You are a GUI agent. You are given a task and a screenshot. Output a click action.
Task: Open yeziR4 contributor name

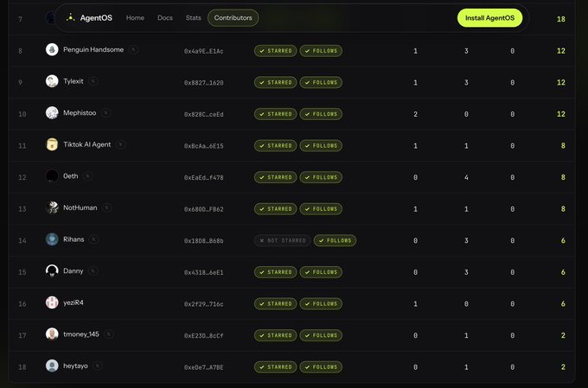73,302
